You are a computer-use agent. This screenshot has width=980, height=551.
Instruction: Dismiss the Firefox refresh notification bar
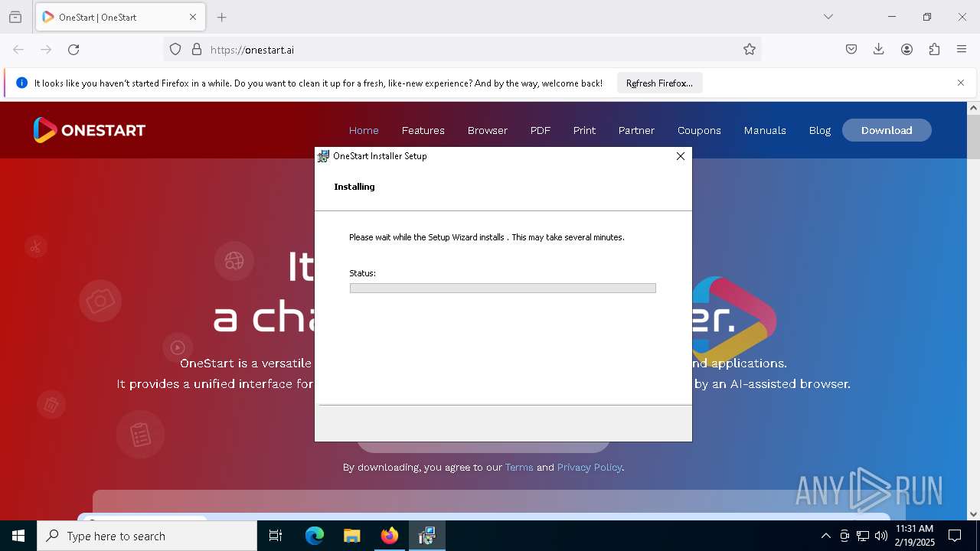[x=961, y=83]
